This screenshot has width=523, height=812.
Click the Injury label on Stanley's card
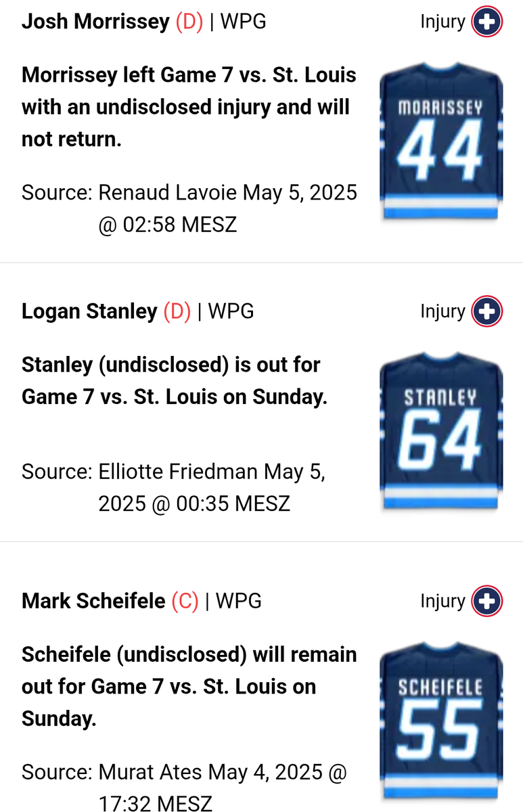pyautogui.click(x=442, y=311)
